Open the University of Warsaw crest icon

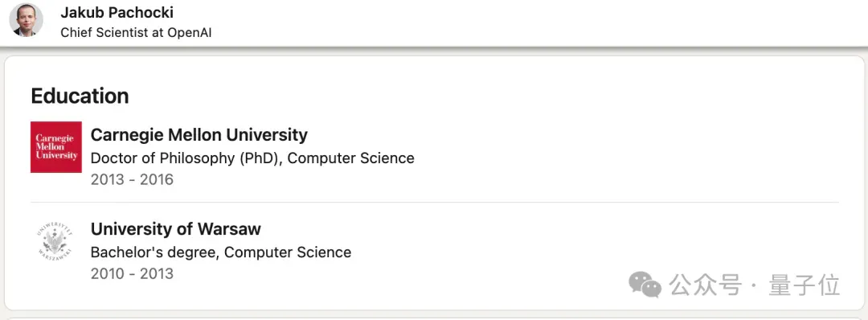(x=56, y=241)
